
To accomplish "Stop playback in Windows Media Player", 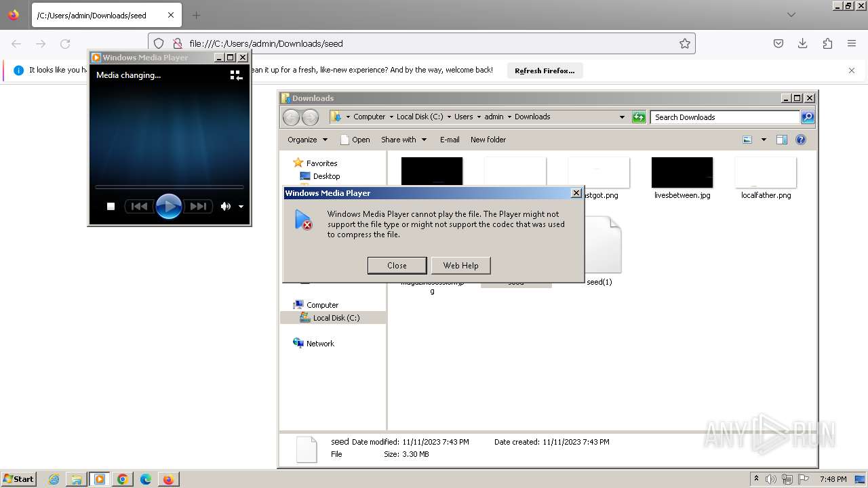I will (x=111, y=207).
